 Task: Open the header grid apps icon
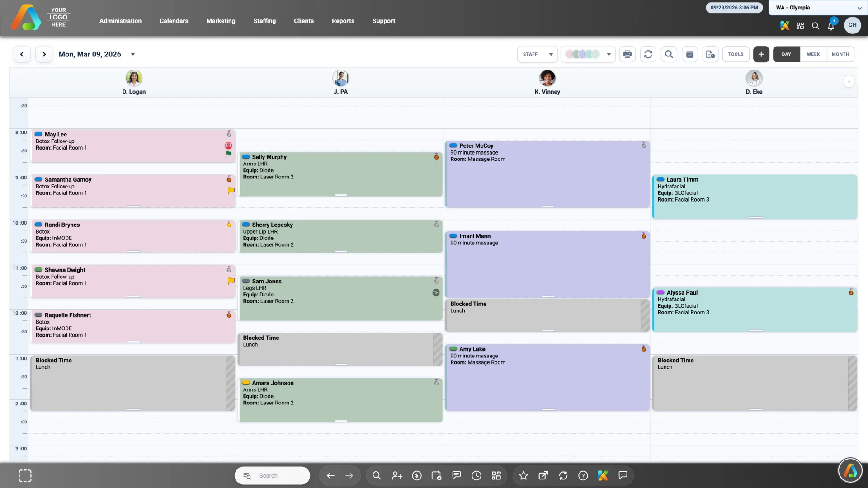pos(800,26)
